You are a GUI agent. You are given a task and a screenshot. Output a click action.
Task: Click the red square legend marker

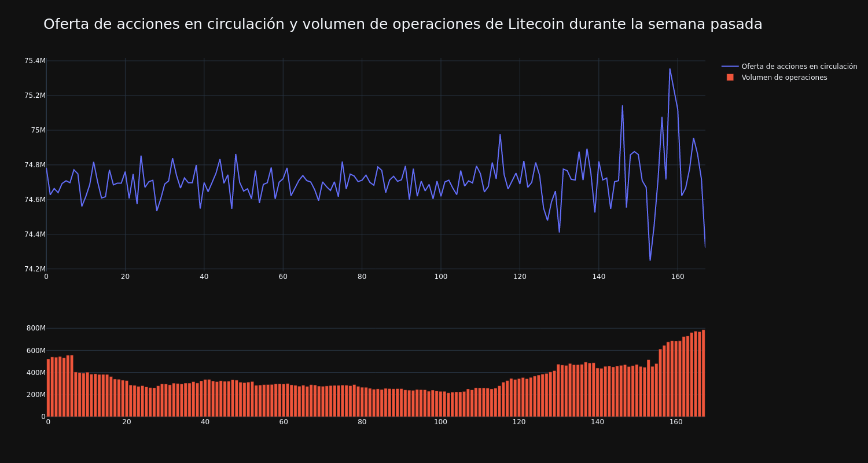(730, 78)
